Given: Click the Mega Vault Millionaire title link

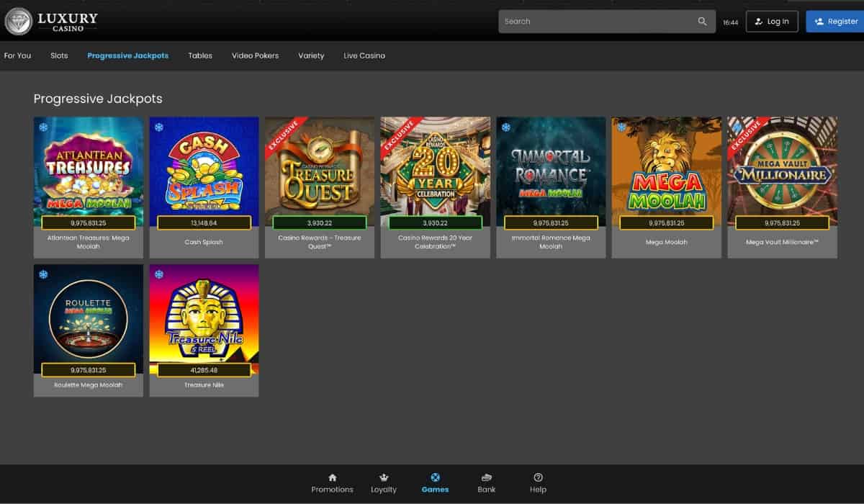Looking at the screenshot, I should point(782,242).
